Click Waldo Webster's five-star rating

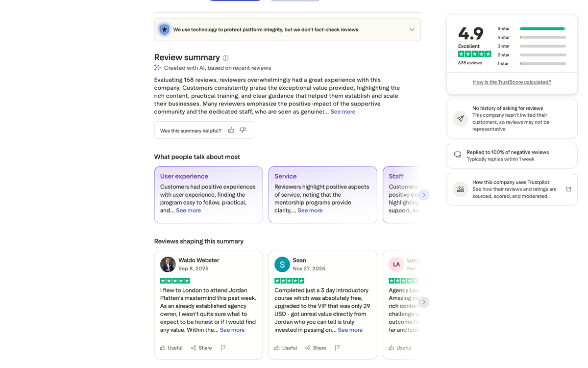(175, 281)
